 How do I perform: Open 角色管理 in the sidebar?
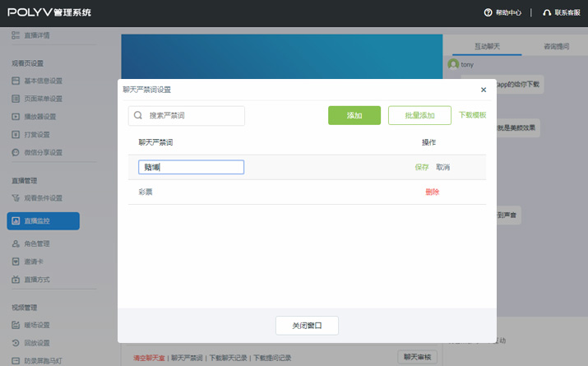pyautogui.click(x=35, y=243)
